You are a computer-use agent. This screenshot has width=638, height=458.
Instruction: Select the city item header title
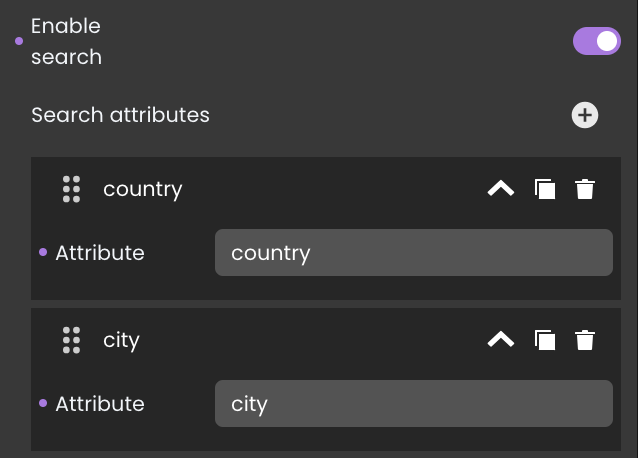tap(121, 340)
